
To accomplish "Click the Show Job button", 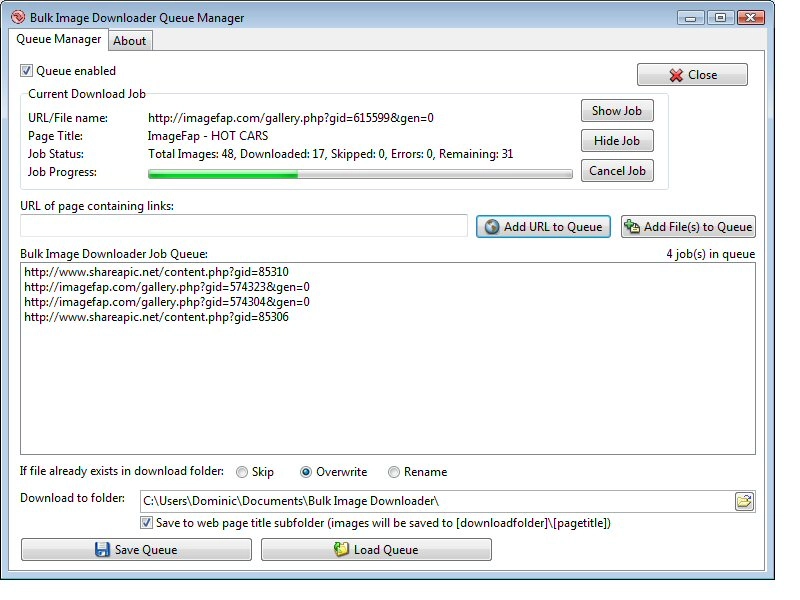I will pyautogui.click(x=617, y=111).
